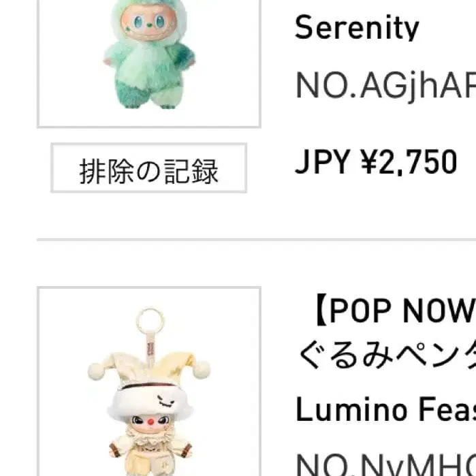Tap the white furry hat brim with smirk face

pyautogui.click(x=150, y=402)
